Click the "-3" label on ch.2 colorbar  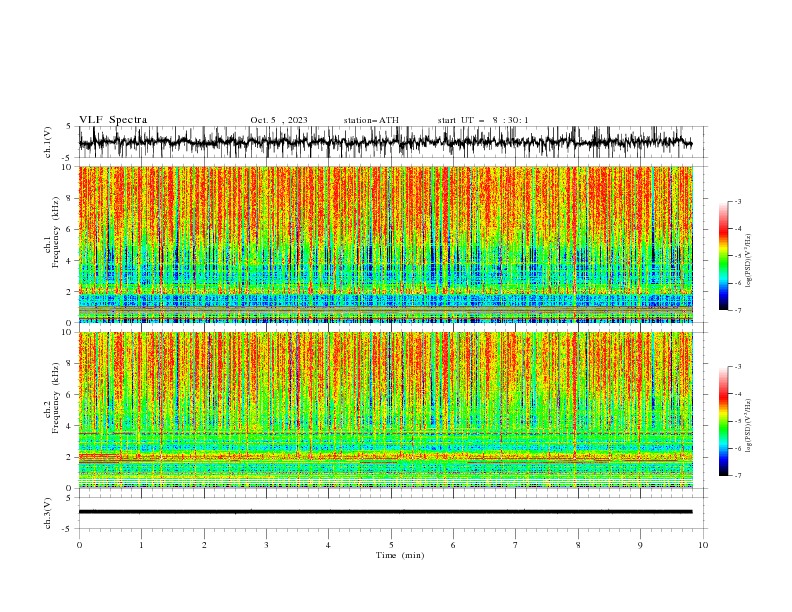pyautogui.click(x=737, y=367)
